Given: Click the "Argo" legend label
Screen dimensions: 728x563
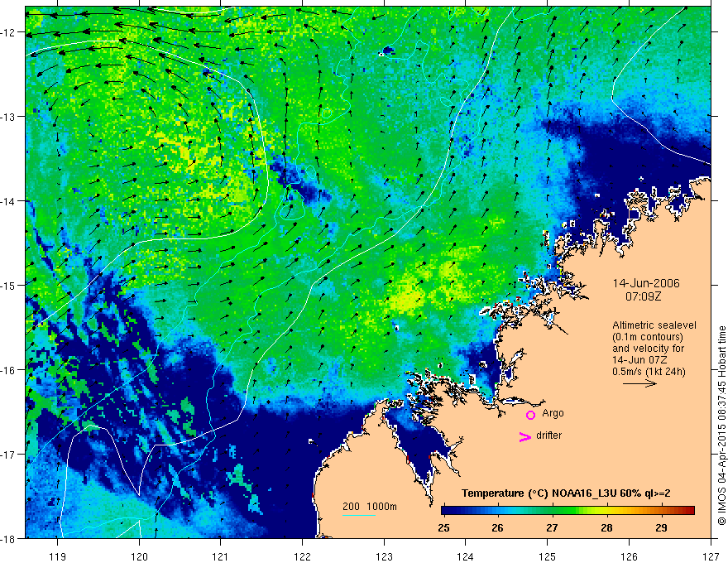Looking at the screenshot, I should tap(553, 413).
